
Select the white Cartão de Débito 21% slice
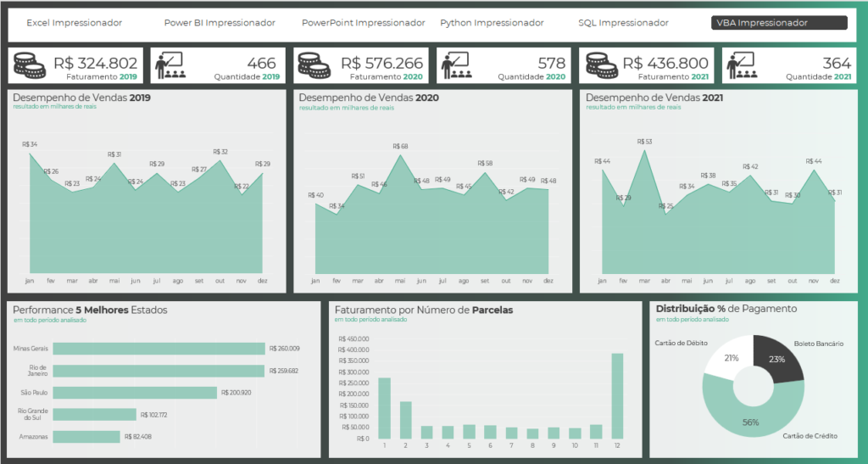point(730,357)
